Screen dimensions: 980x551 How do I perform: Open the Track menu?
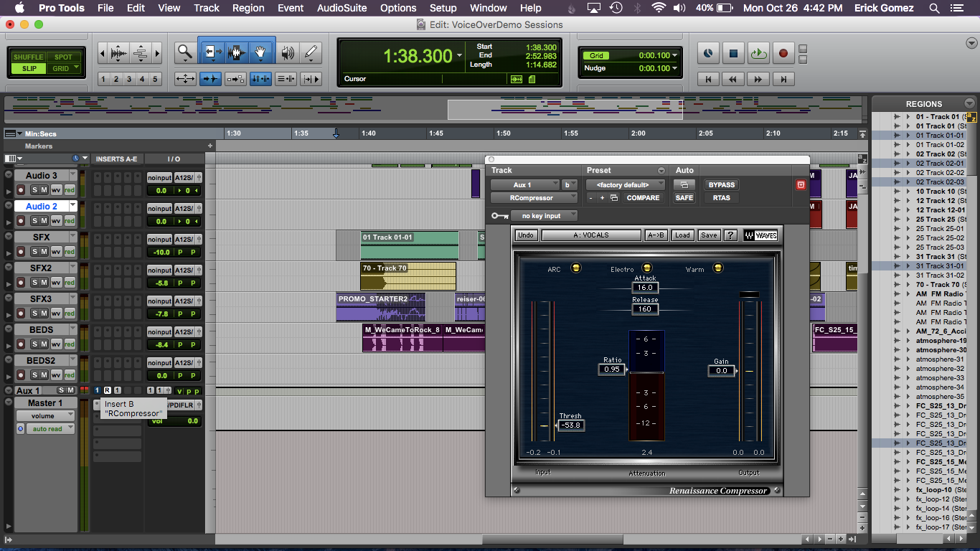click(207, 8)
